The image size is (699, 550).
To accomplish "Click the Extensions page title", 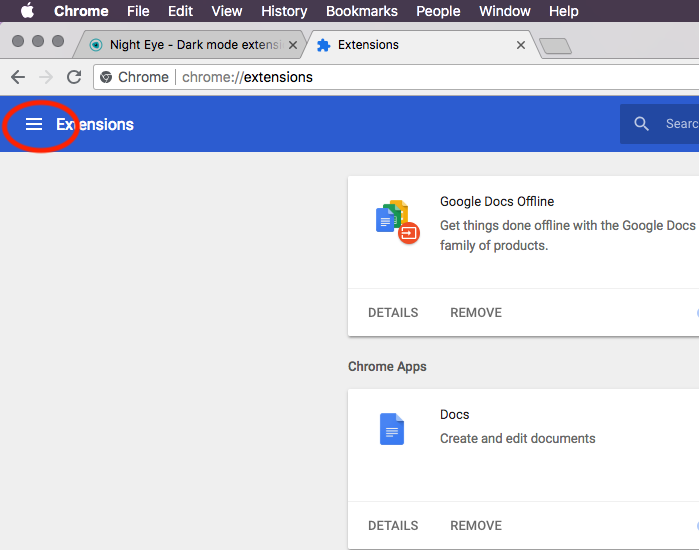I will pos(95,124).
